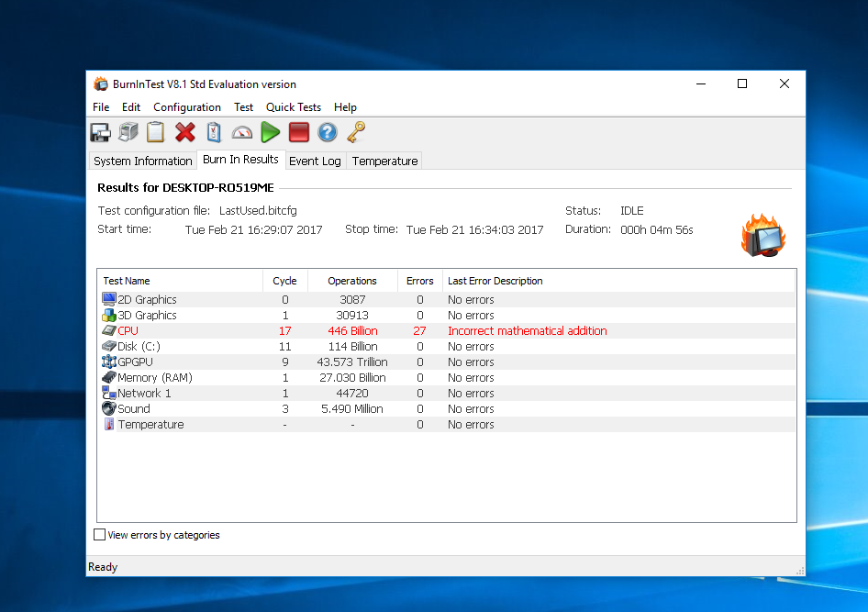Minimize the BurnInTest window
This screenshot has height=612, width=868.
[701, 83]
